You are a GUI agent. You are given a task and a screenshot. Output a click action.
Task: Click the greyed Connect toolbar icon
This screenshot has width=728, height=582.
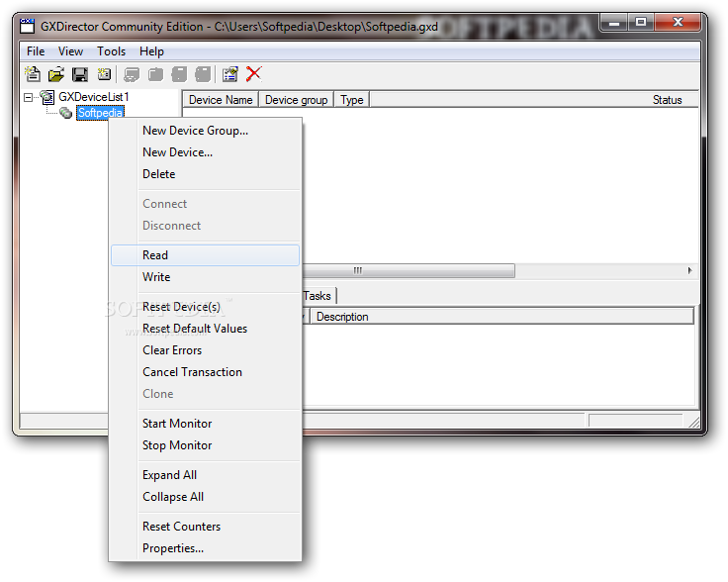(x=132, y=74)
